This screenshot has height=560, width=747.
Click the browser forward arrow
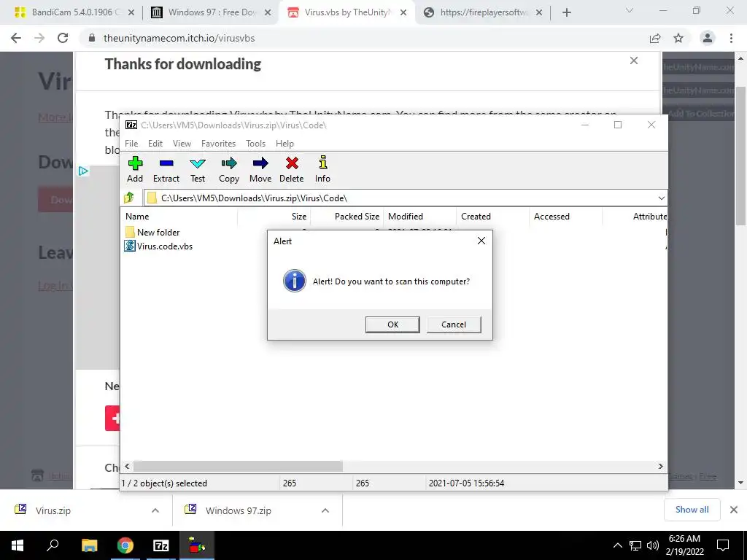[39, 38]
